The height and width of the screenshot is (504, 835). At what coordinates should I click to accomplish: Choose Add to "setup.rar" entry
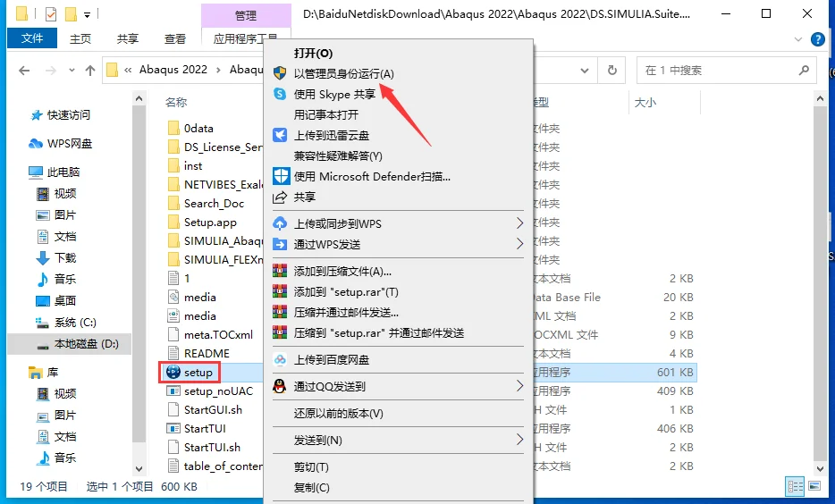pyautogui.click(x=346, y=291)
